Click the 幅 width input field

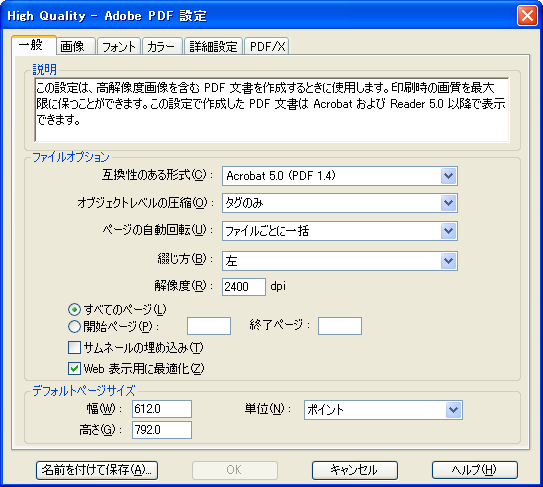coord(162,409)
